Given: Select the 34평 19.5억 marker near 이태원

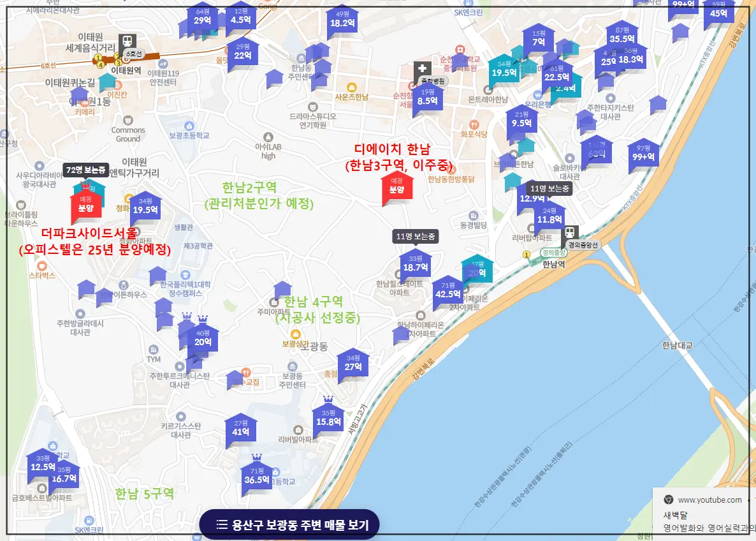Looking at the screenshot, I should [x=145, y=204].
